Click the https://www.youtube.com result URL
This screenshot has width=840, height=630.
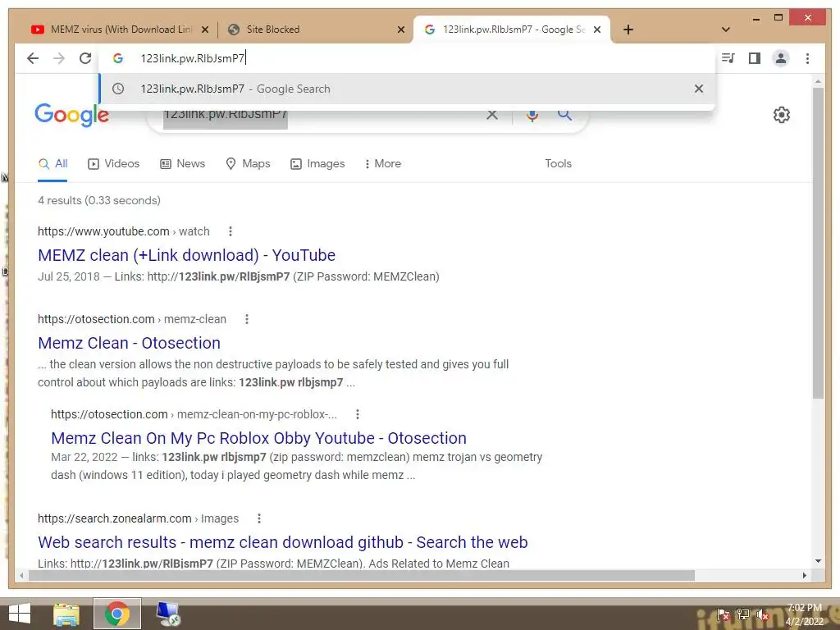[124, 231]
